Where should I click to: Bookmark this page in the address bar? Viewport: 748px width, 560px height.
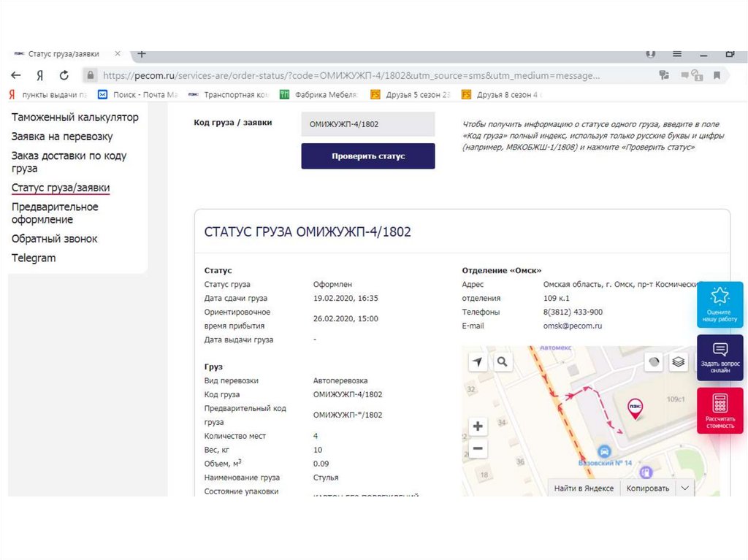tap(717, 75)
